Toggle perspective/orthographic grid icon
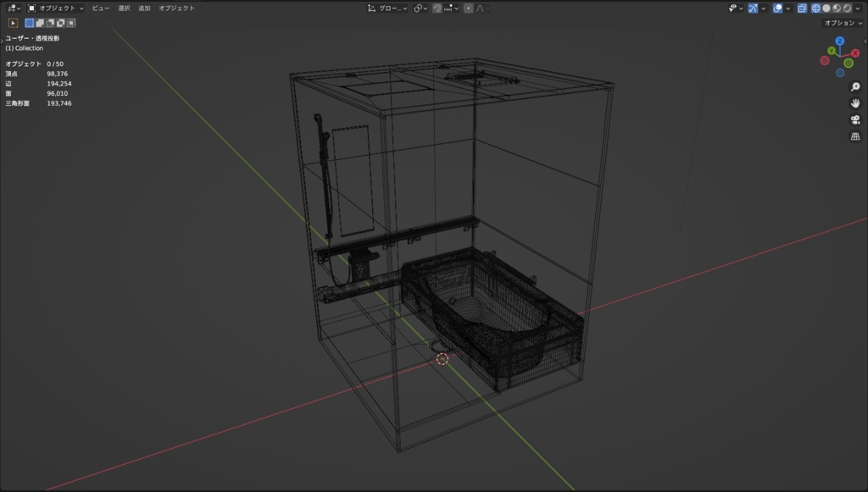868x492 pixels. pos(855,136)
